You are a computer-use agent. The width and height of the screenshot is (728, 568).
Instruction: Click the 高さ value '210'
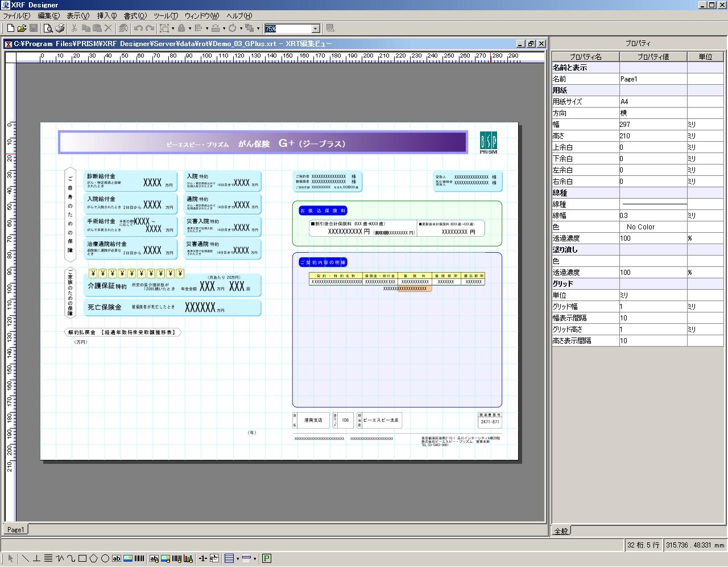coord(653,135)
